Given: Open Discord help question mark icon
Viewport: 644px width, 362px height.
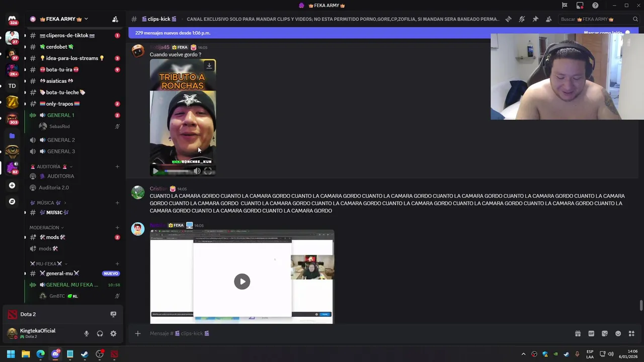Looking at the screenshot, I should pyautogui.click(x=595, y=6).
